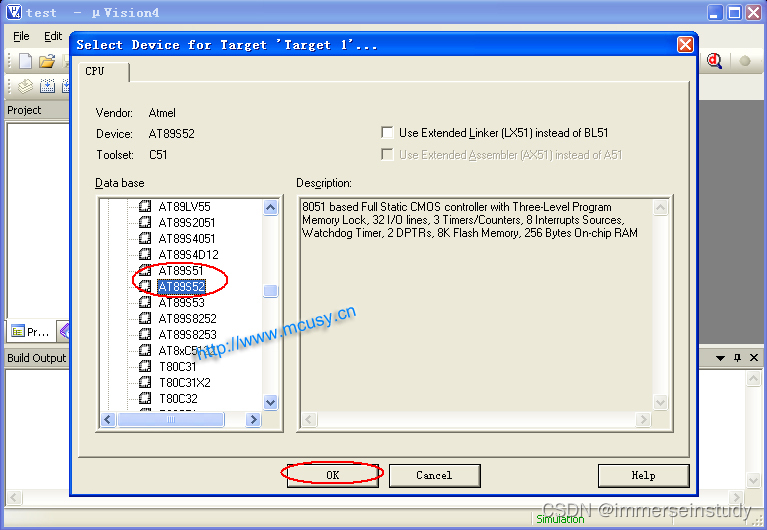Click device list horizontal scrollbar thumb

(x=171, y=419)
